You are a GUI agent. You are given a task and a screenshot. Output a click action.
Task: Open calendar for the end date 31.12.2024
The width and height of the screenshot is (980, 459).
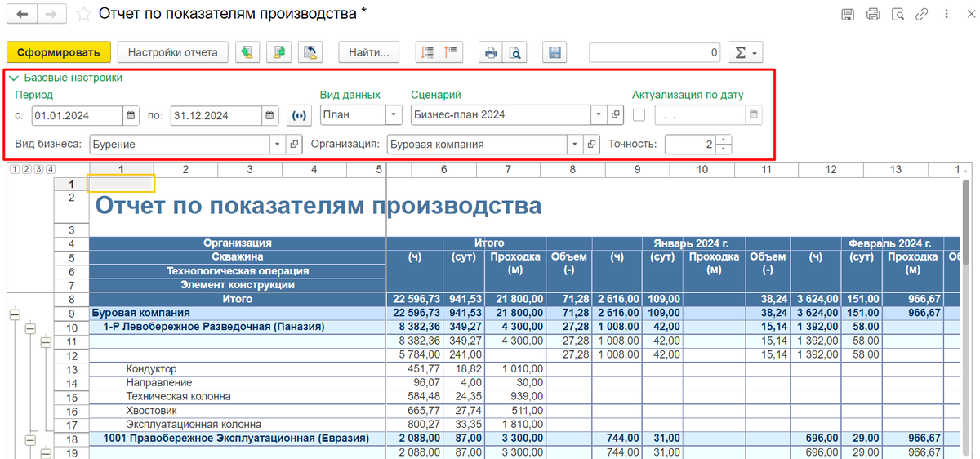tap(270, 115)
